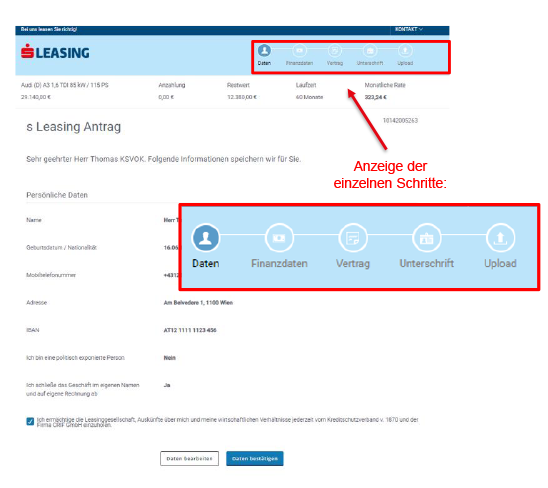Choose Unterschrift ID icon in small header step bar

[x=370, y=51]
